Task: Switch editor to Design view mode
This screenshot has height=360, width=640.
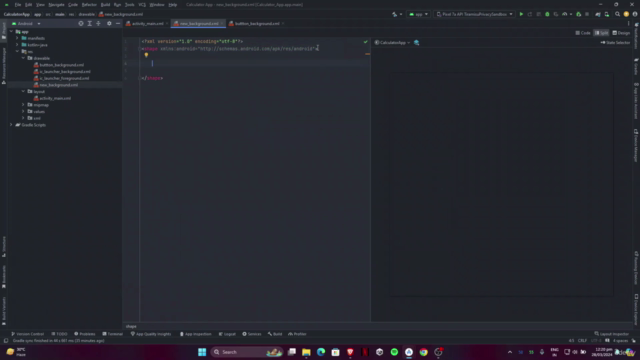Action: pyautogui.click(x=621, y=33)
